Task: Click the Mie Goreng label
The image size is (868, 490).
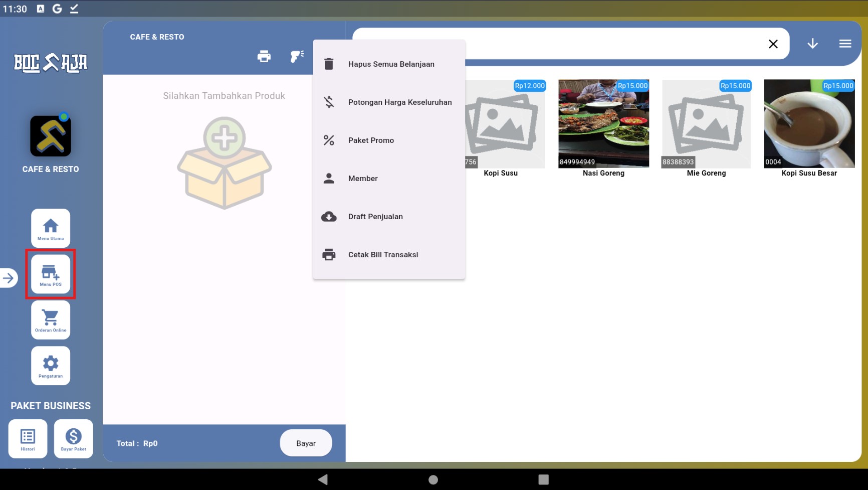Action: click(706, 173)
